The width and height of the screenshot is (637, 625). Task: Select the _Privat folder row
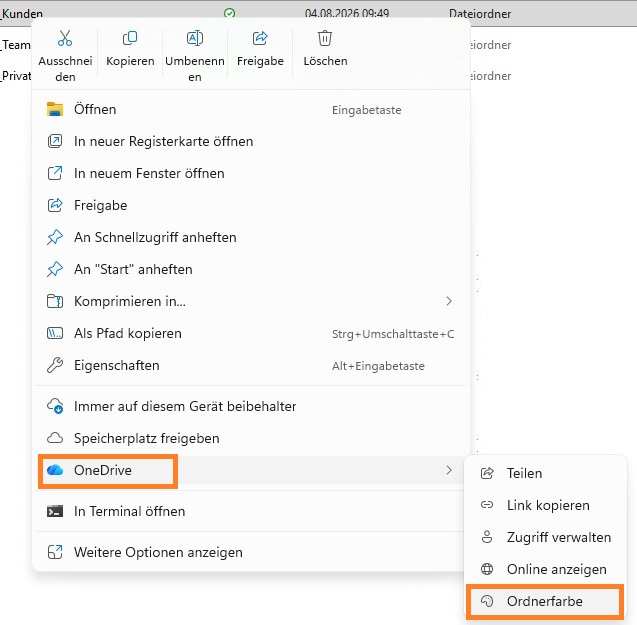click(x=16, y=76)
